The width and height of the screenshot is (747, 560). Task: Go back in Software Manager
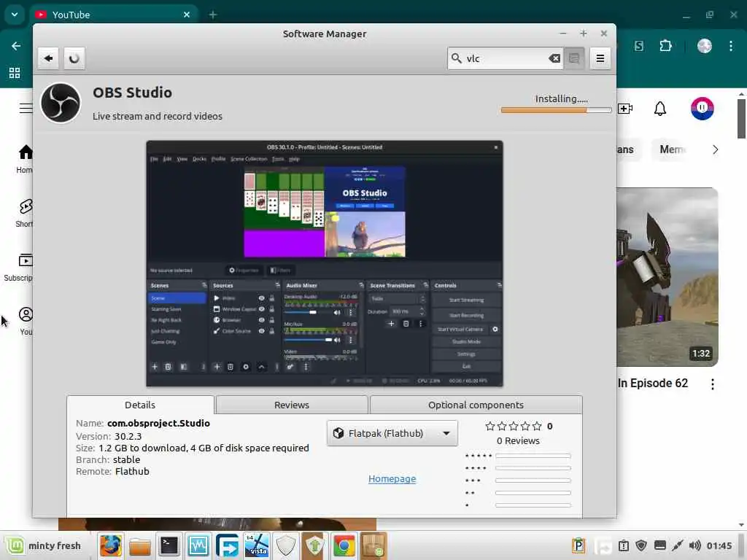coord(48,58)
